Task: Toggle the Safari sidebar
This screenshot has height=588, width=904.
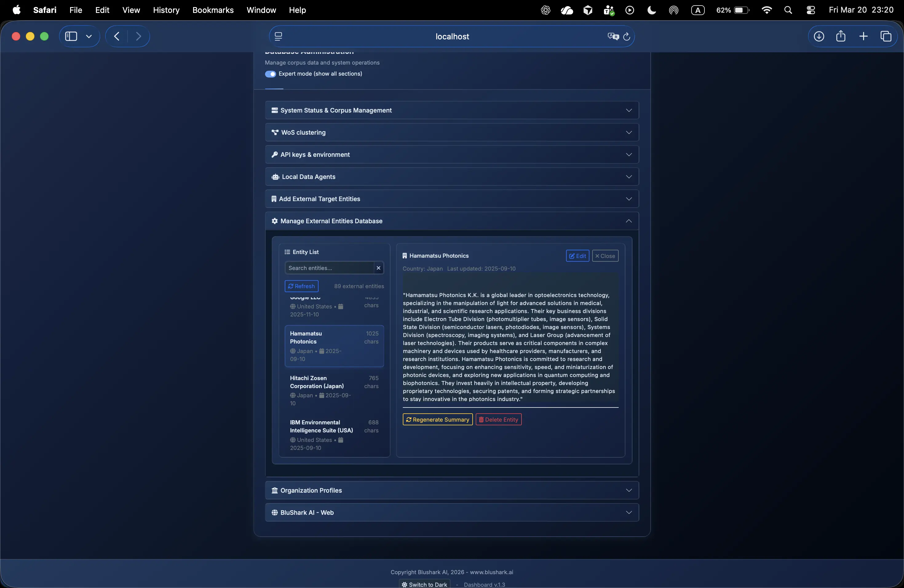Action: (x=71, y=37)
